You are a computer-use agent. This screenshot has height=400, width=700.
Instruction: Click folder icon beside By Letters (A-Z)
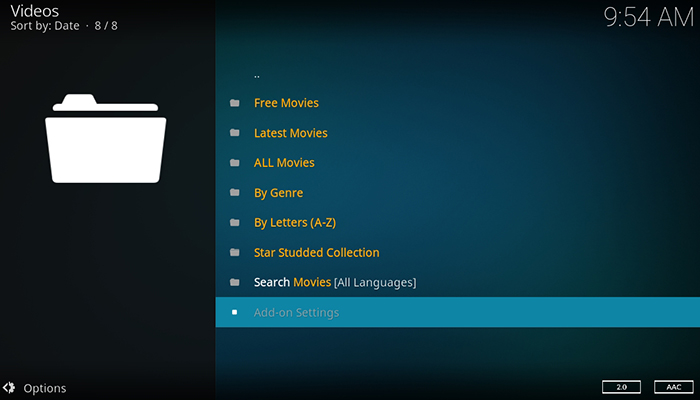(235, 223)
